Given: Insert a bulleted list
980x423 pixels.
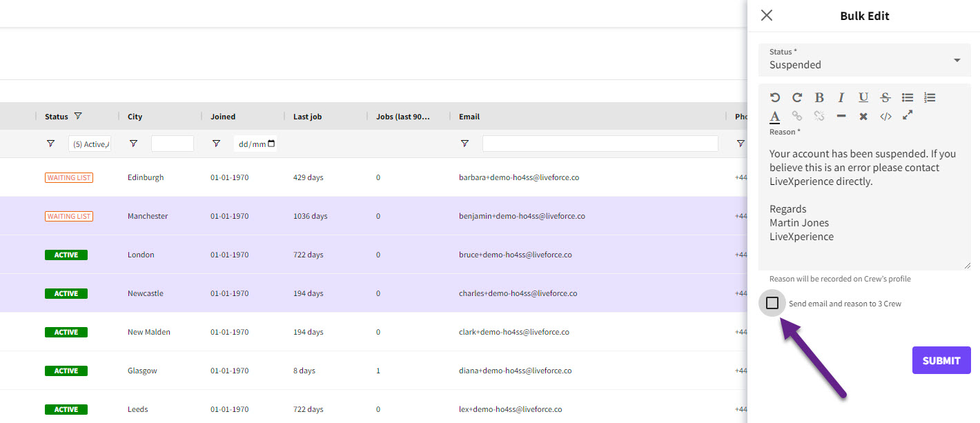Looking at the screenshot, I should click(908, 98).
